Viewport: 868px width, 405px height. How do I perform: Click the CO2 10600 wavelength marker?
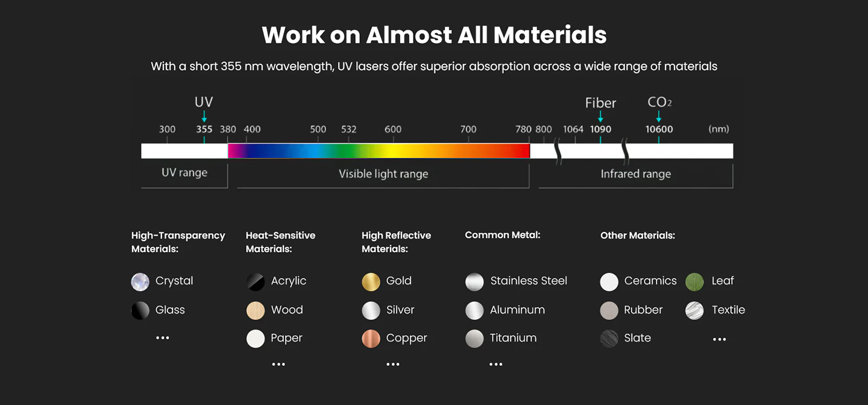659,129
